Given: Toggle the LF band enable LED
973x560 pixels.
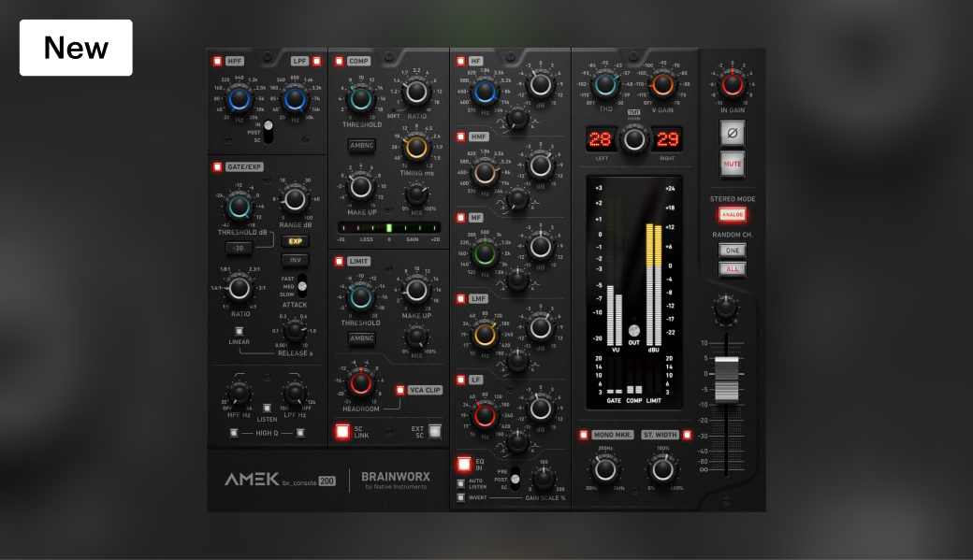Looking at the screenshot, I should (x=460, y=380).
